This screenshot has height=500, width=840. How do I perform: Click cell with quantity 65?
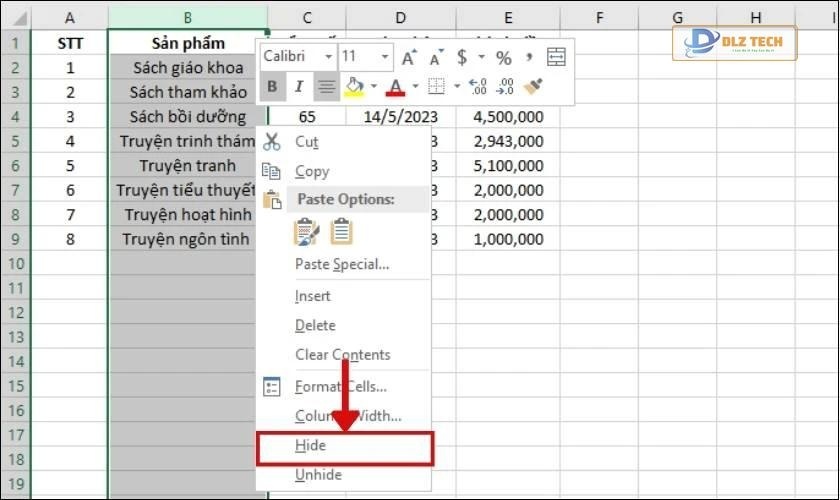tap(307, 117)
